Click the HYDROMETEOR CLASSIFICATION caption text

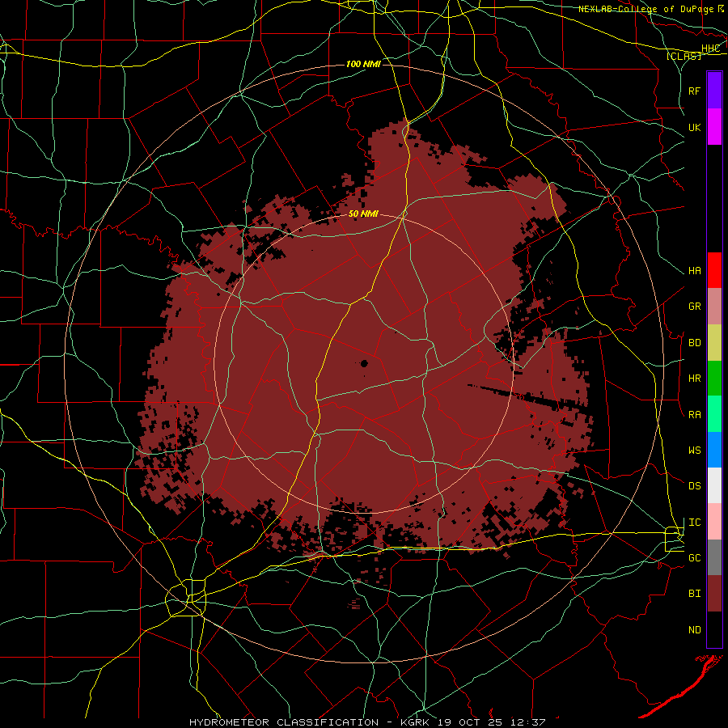click(x=284, y=722)
